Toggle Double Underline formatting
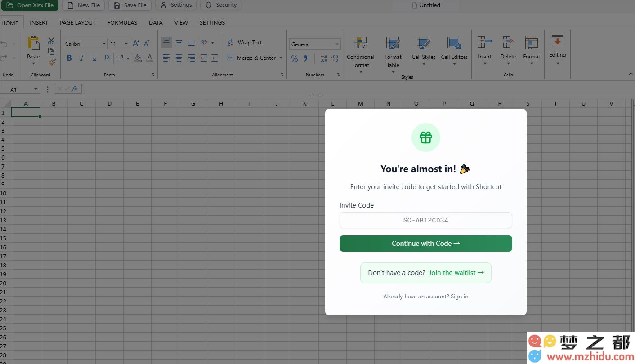 pos(107,58)
